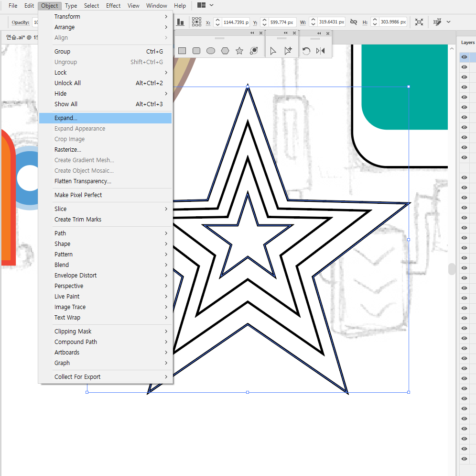
Task: Select the Polygon tool
Action: point(225,51)
